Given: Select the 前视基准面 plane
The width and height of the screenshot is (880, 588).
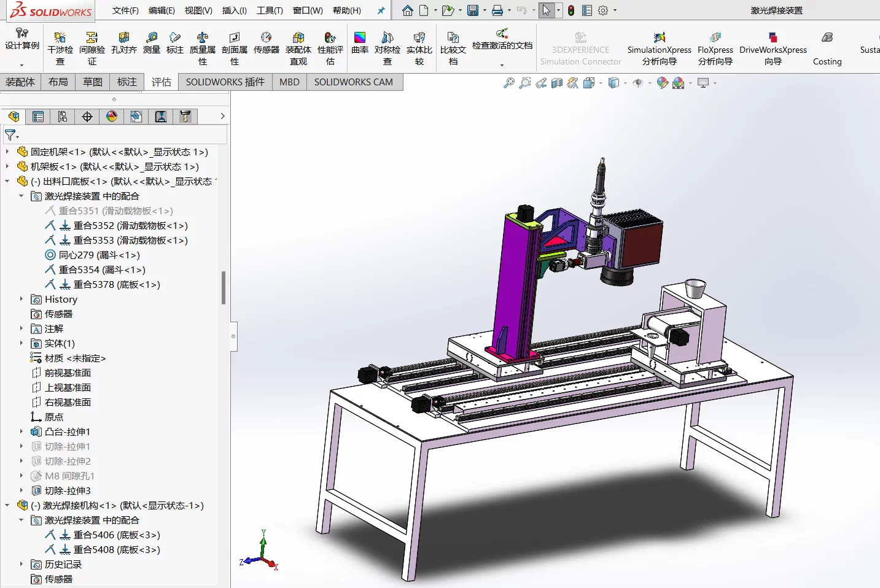Looking at the screenshot, I should pyautogui.click(x=61, y=373).
